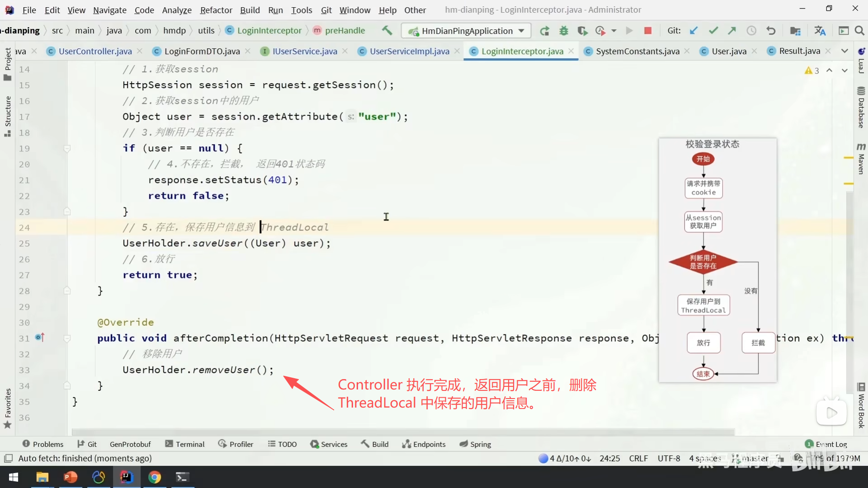
Task: Open the Terminal tool window
Action: [x=185, y=444]
